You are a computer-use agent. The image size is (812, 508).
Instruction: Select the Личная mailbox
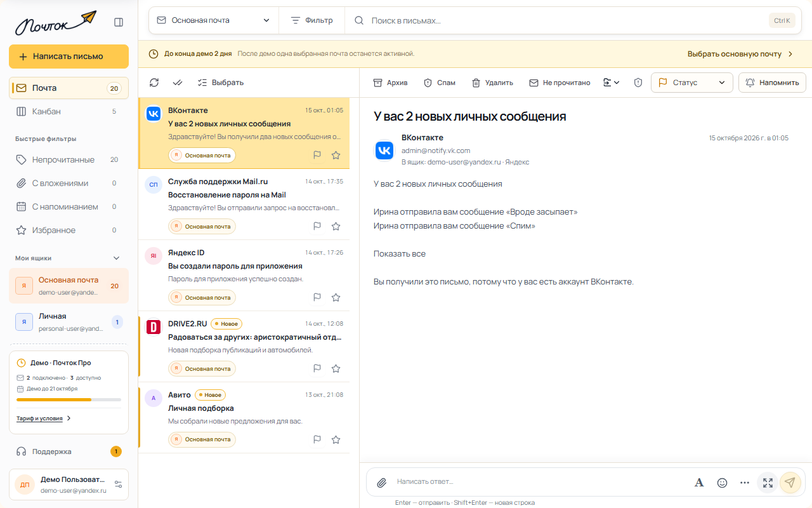[x=69, y=322]
